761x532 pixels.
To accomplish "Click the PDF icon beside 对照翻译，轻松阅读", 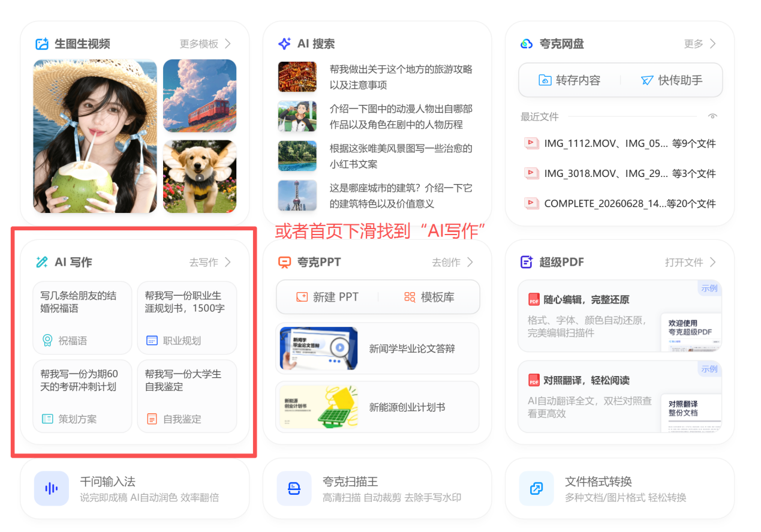I will (534, 380).
